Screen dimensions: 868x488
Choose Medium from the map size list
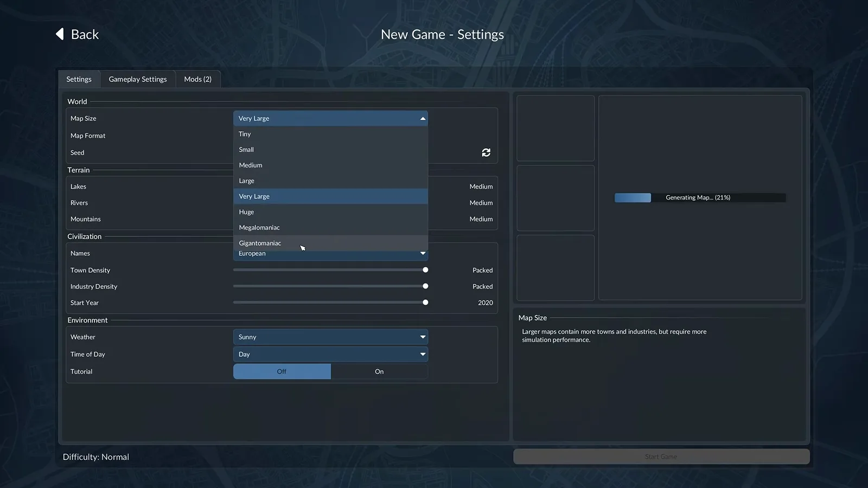[x=330, y=165]
